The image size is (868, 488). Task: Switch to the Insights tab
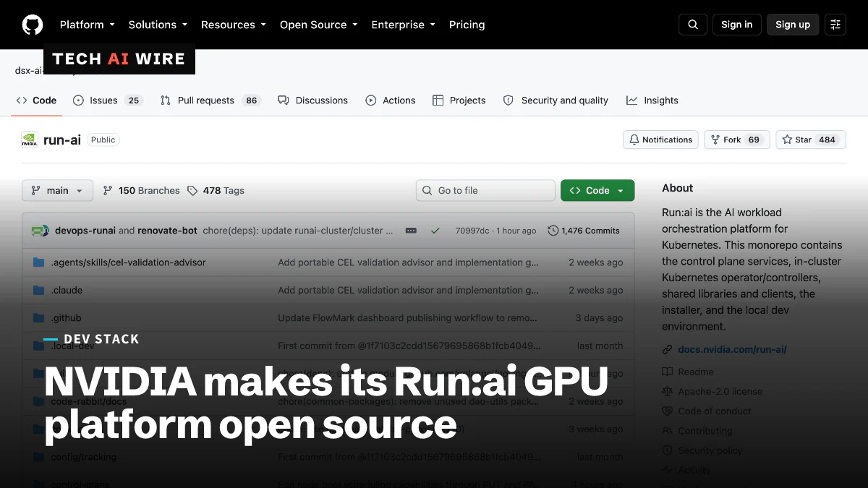pos(652,100)
